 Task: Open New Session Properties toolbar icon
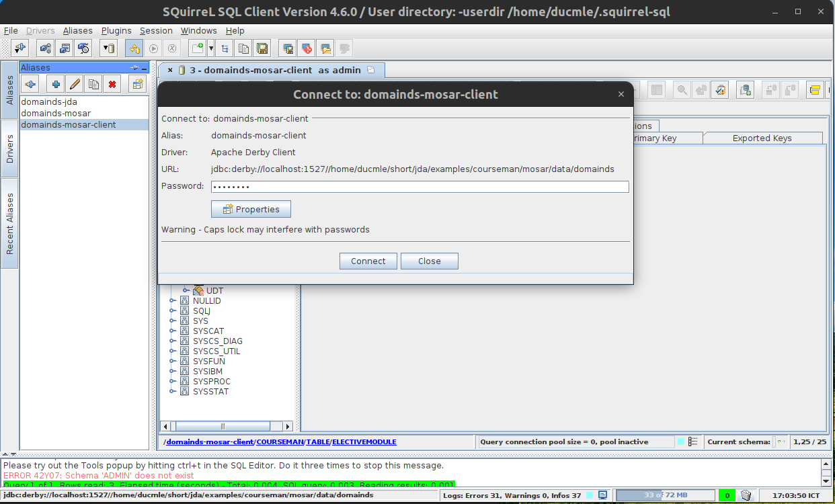pos(65,48)
